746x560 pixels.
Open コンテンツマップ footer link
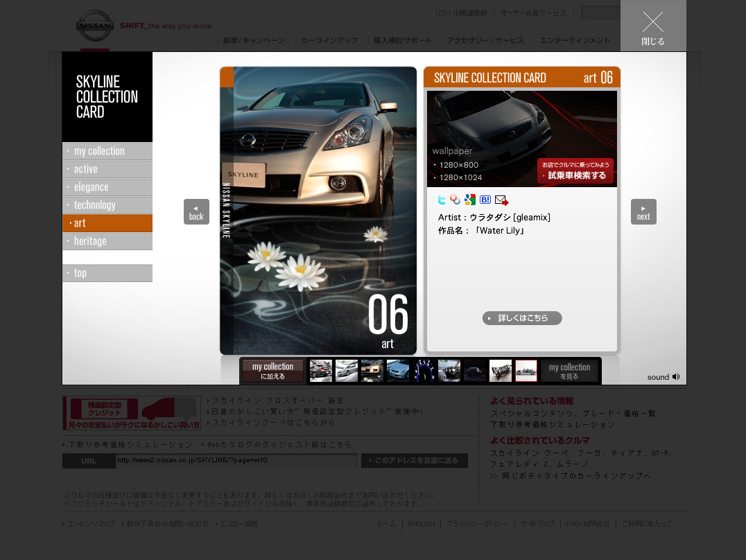click(x=90, y=523)
